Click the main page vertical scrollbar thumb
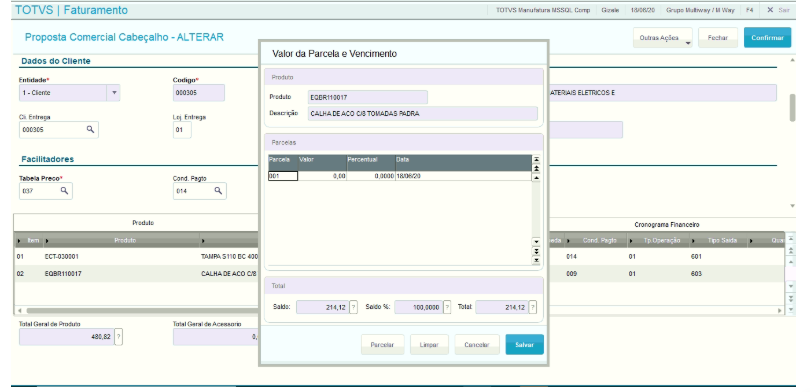 792,107
